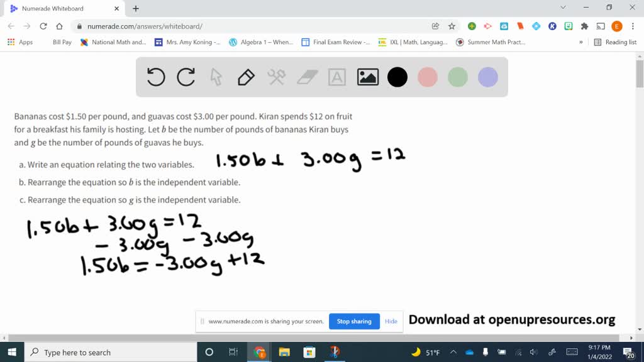
Task: Open the Final Exam Review bookmark
Action: point(336,42)
